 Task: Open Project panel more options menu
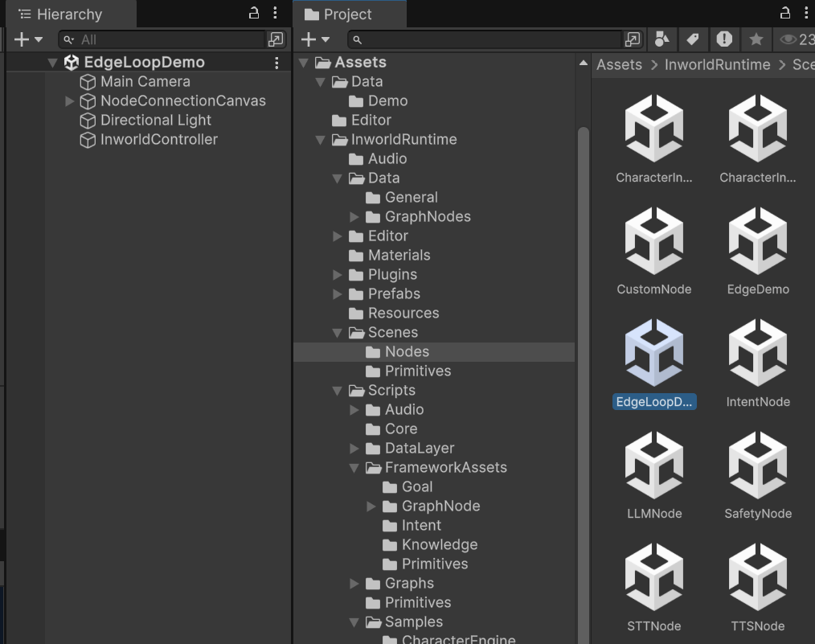click(806, 13)
